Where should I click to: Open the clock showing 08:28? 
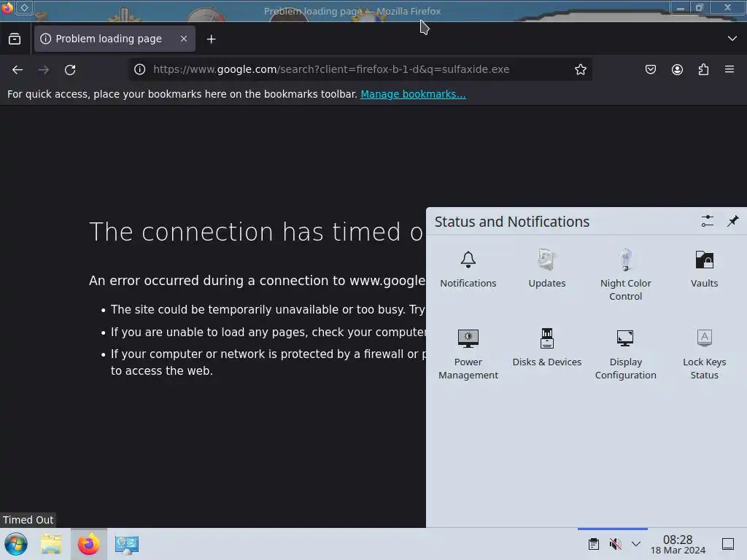(x=678, y=544)
